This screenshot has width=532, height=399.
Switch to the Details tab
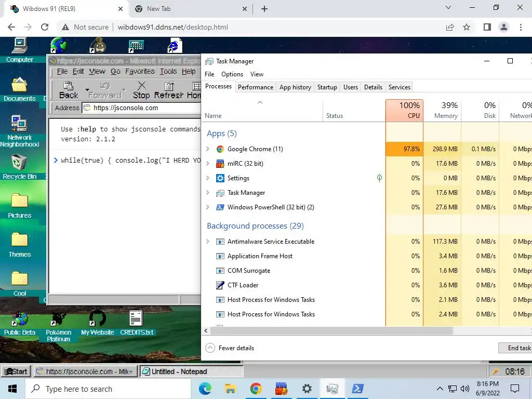coord(373,87)
